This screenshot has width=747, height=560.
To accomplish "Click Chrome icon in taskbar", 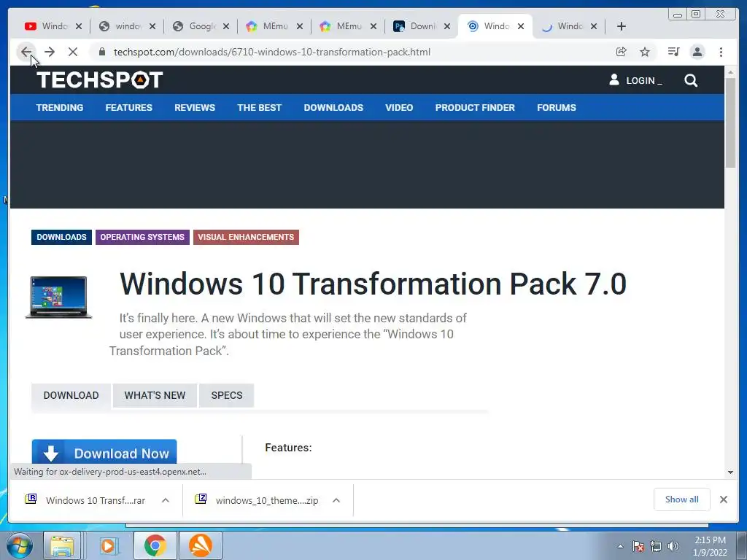I will click(x=155, y=545).
